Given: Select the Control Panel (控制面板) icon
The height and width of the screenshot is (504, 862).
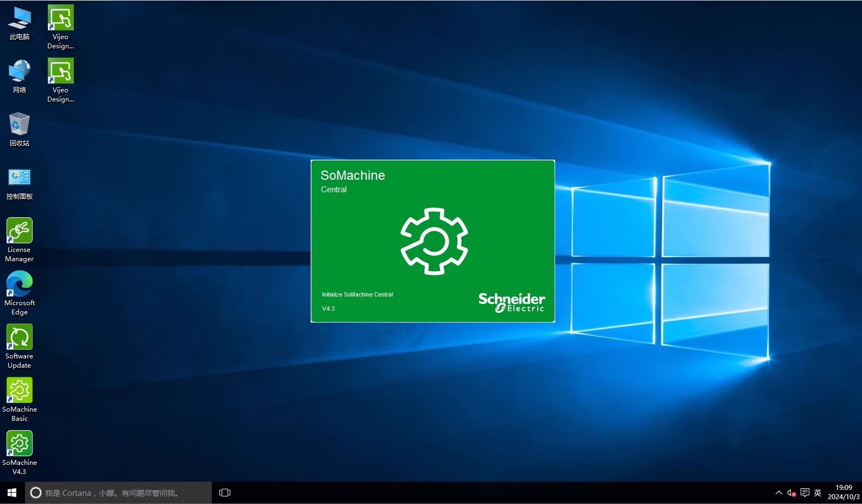Looking at the screenshot, I should click(x=20, y=184).
